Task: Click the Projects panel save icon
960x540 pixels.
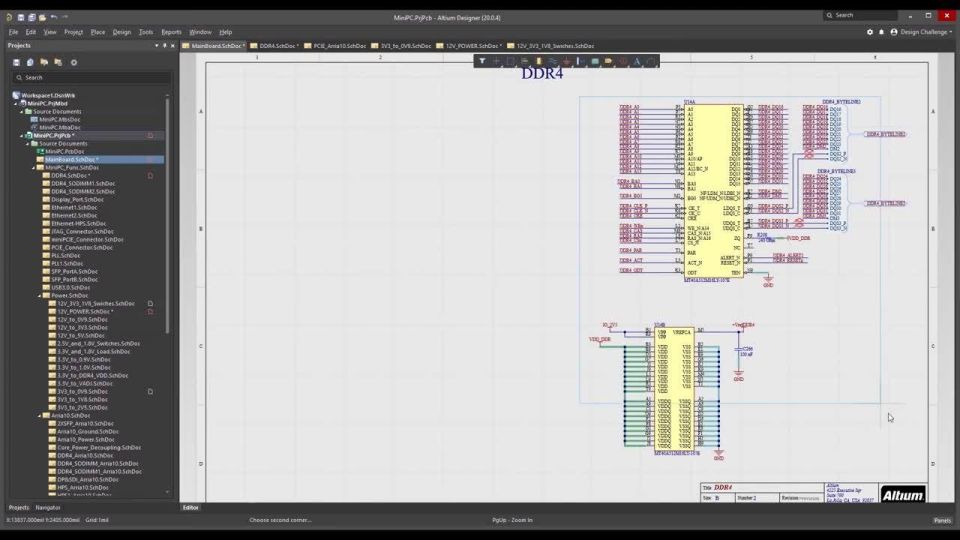Action: pyautogui.click(x=17, y=62)
